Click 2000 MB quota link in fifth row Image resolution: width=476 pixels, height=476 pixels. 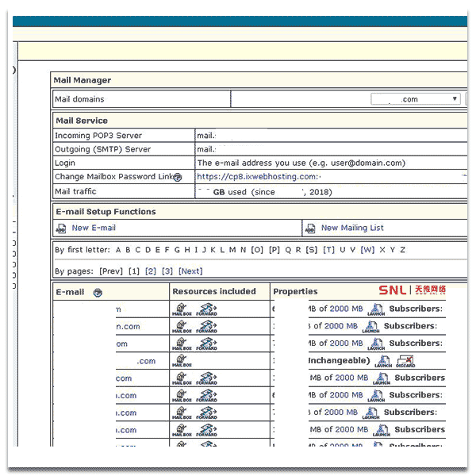[x=351, y=378]
